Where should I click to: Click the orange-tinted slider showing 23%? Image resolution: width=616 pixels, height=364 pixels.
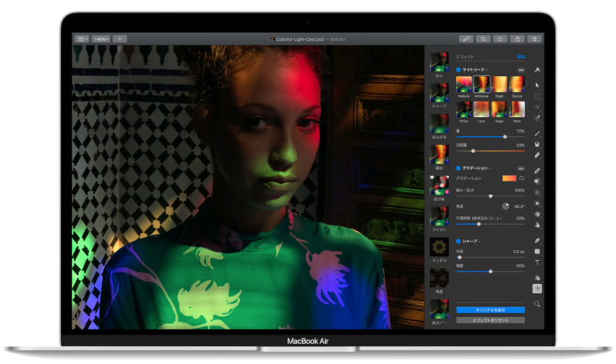490,151
